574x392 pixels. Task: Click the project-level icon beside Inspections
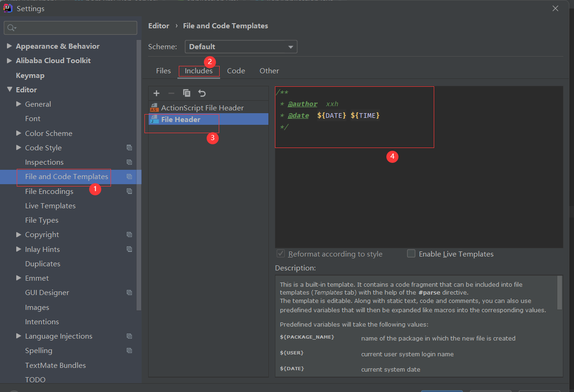coord(129,162)
